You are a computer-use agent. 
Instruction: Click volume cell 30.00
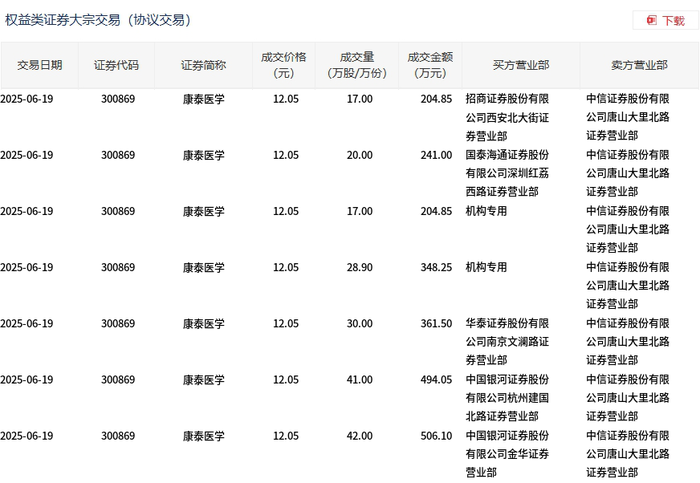359,324
